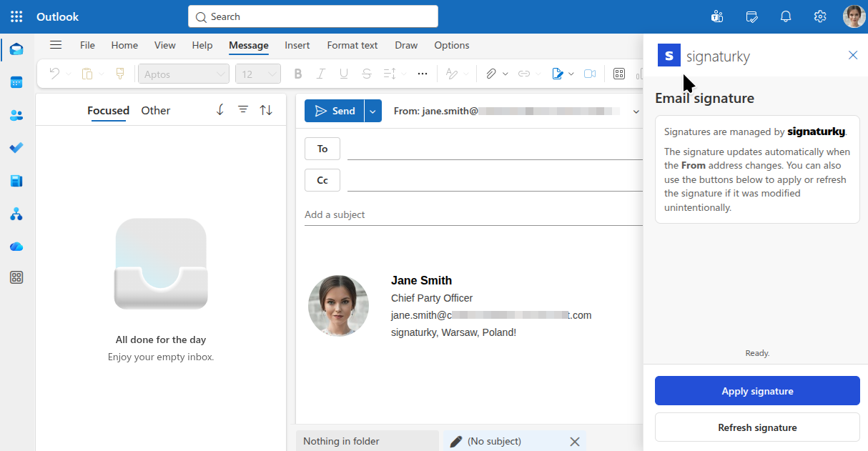Click the Add a subject field
Screen dimensions: 868x451
pos(473,214)
